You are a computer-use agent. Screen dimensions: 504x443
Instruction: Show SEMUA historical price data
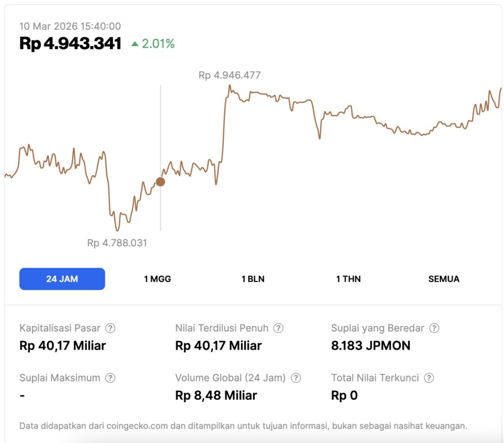(x=443, y=279)
